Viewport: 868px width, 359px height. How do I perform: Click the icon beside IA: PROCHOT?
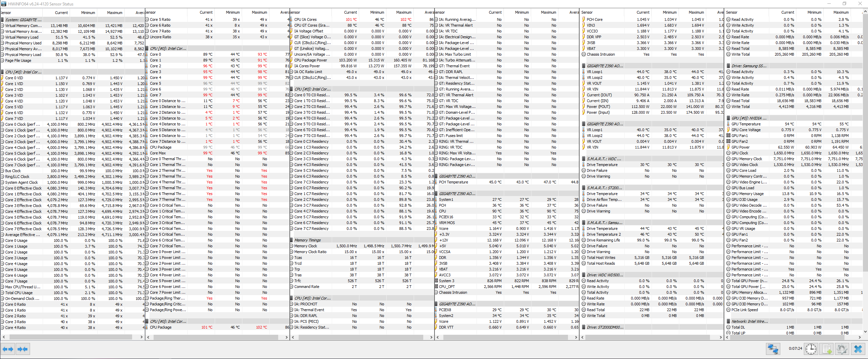(291, 304)
